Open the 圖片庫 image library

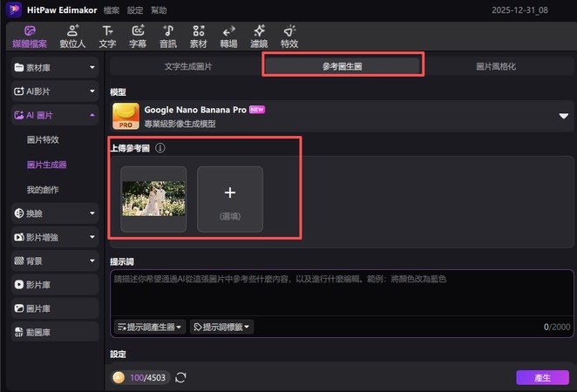(x=55, y=308)
